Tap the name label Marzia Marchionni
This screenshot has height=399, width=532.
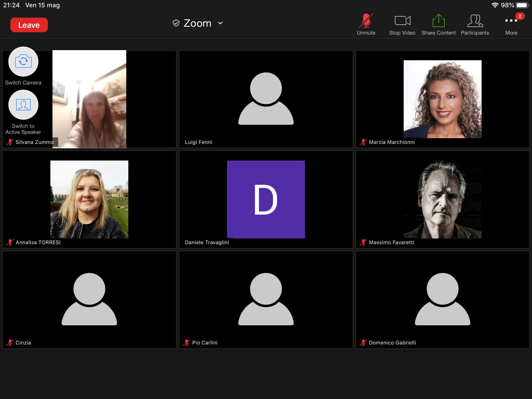pos(392,142)
